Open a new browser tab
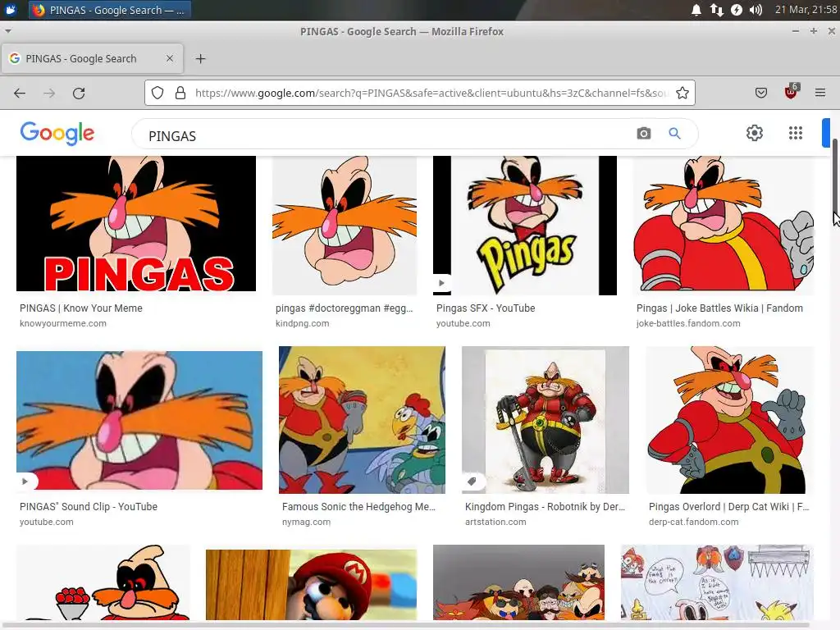This screenshot has width=840, height=630. point(200,59)
